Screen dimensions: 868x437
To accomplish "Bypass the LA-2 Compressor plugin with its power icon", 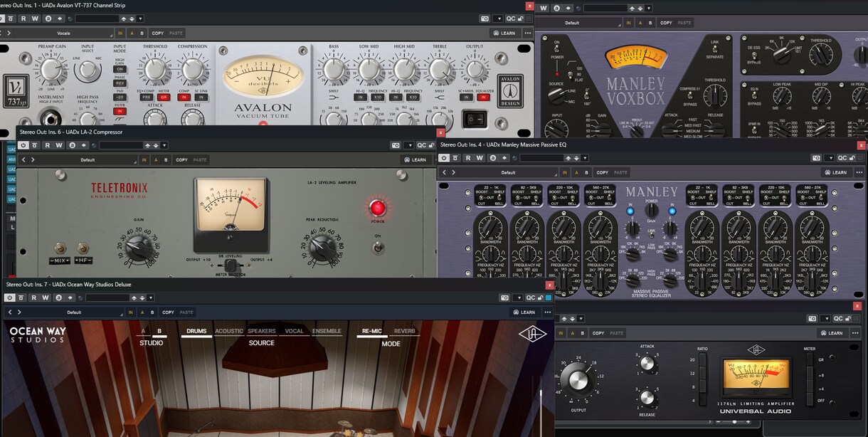I will (x=23, y=145).
